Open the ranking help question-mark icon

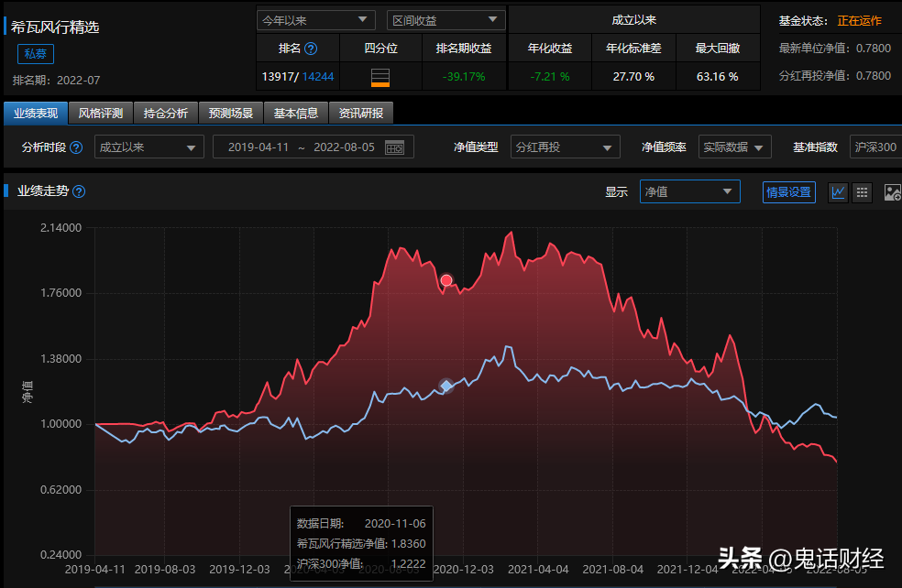(x=311, y=49)
